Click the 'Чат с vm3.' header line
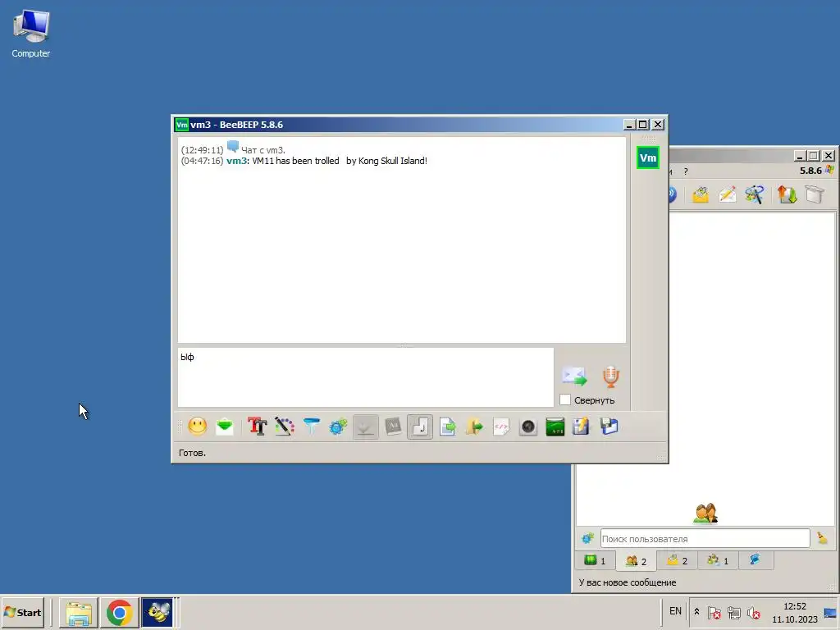The image size is (840, 630). [263, 150]
